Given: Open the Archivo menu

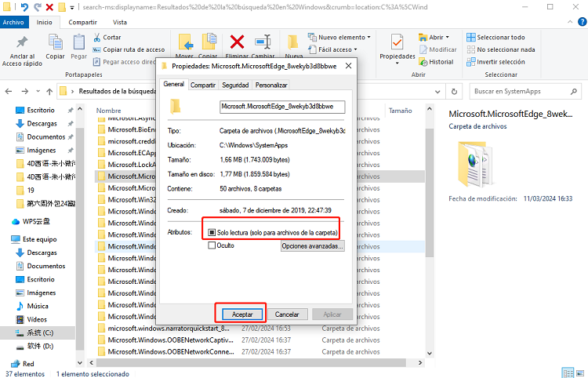Looking at the screenshot, I should [x=13, y=22].
